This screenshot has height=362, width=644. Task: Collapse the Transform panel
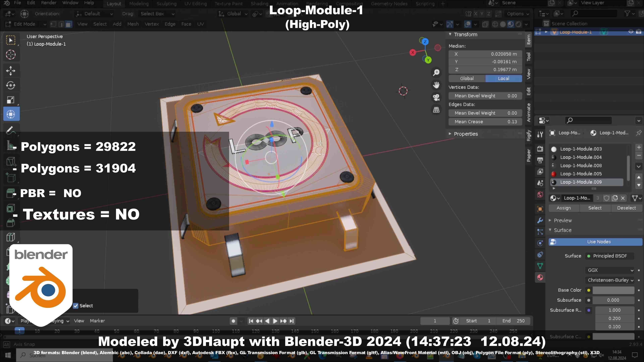pos(450,34)
